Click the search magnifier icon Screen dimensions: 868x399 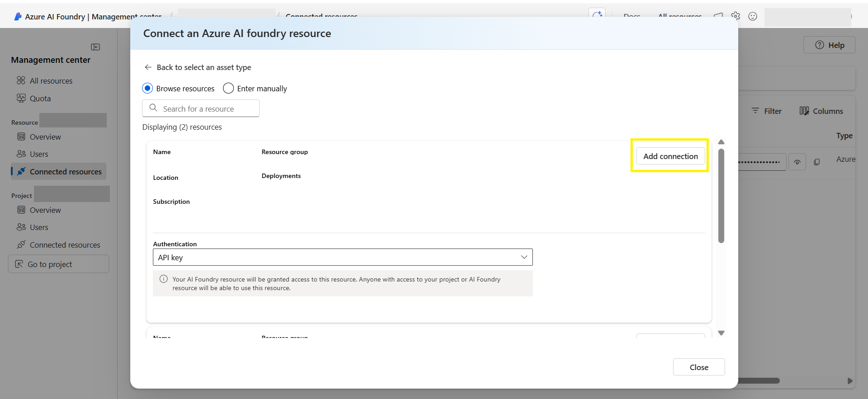[153, 108]
